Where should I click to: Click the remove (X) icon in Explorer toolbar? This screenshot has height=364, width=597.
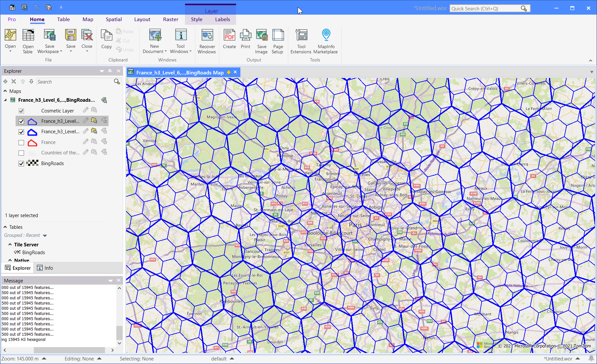click(14, 82)
